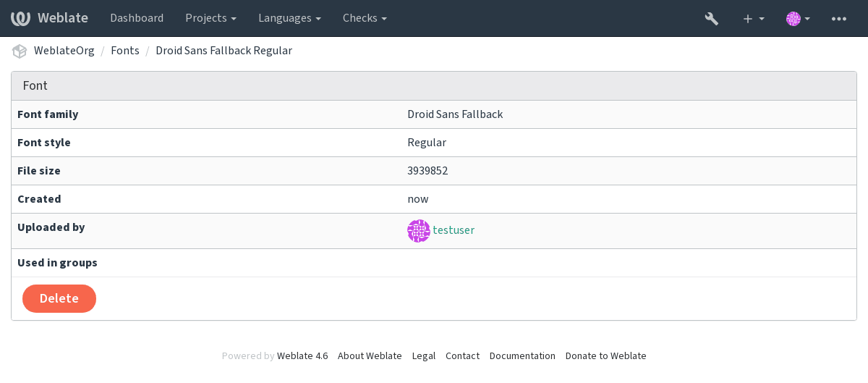The image size is (868, 383).
Task: Click the project icon beside WeblateOrg
Action: [x=19, y=51]
